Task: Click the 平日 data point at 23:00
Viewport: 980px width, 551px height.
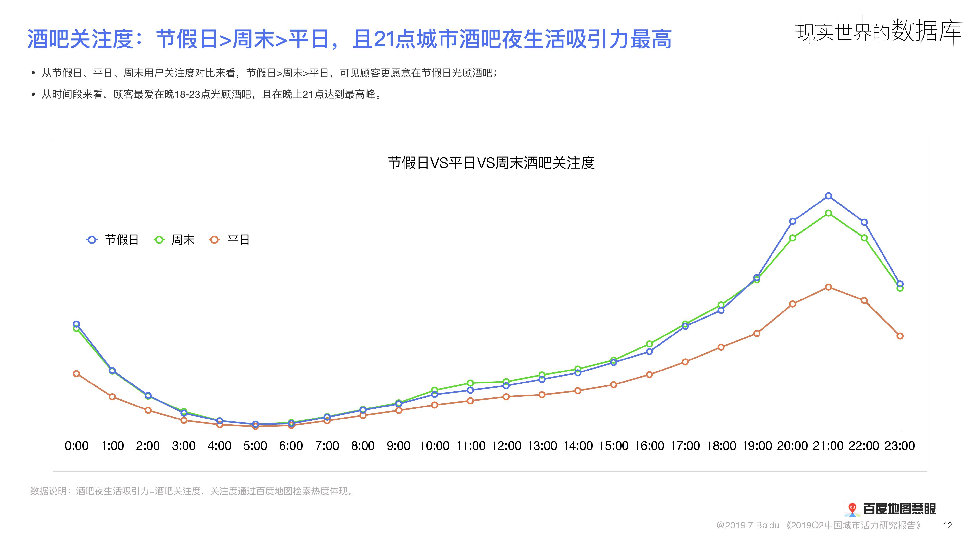Action: click(x=900, y=336)
